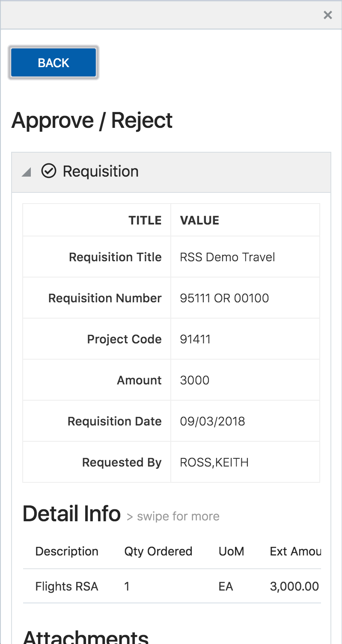The image size is (342, 644).
Task: Click the UoM column header
Action: tap(231, 551)
